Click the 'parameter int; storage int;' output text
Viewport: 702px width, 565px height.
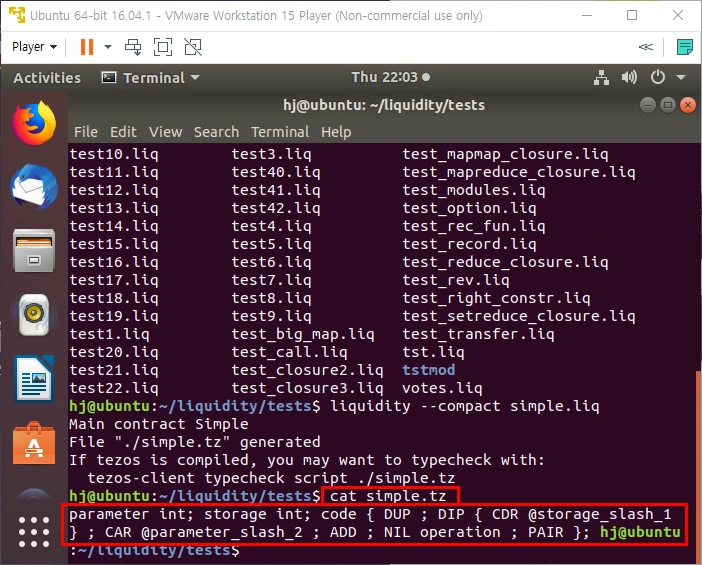pyautogui.click(x=190, y=514)
